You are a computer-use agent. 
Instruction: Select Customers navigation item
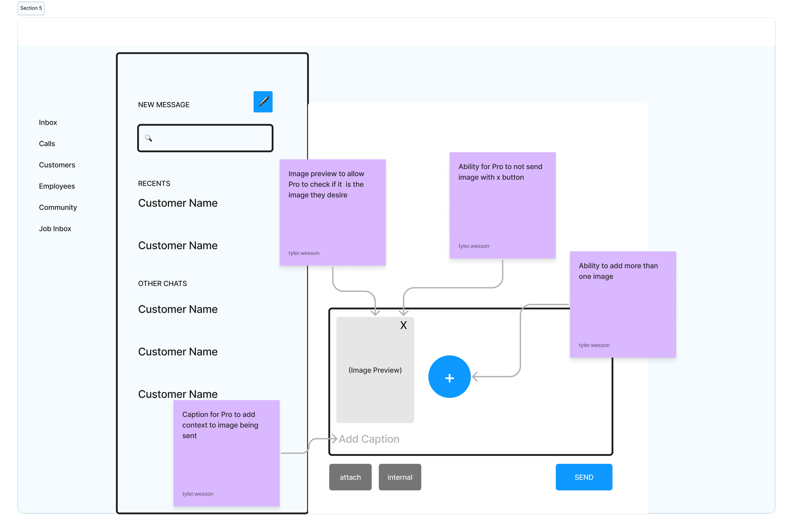tap(57, 165)
